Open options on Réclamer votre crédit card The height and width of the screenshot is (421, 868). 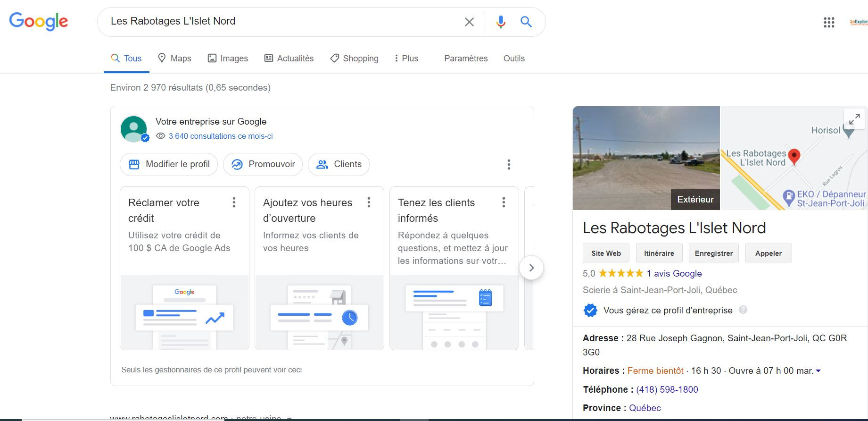click(234, 202)
